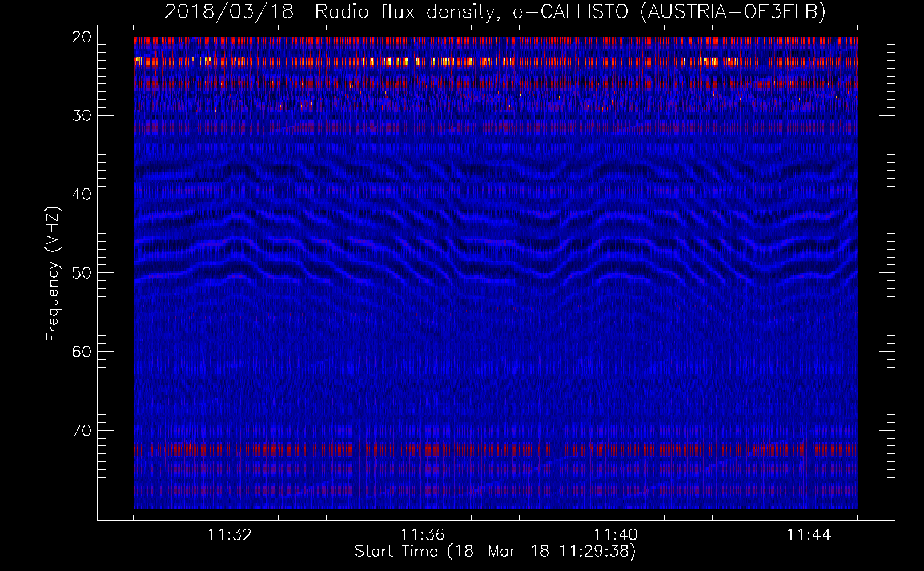Click the y-axis tick label '20'
Image resolution: width=924 pixels, height=571 pixels.
tap(82, 37)
